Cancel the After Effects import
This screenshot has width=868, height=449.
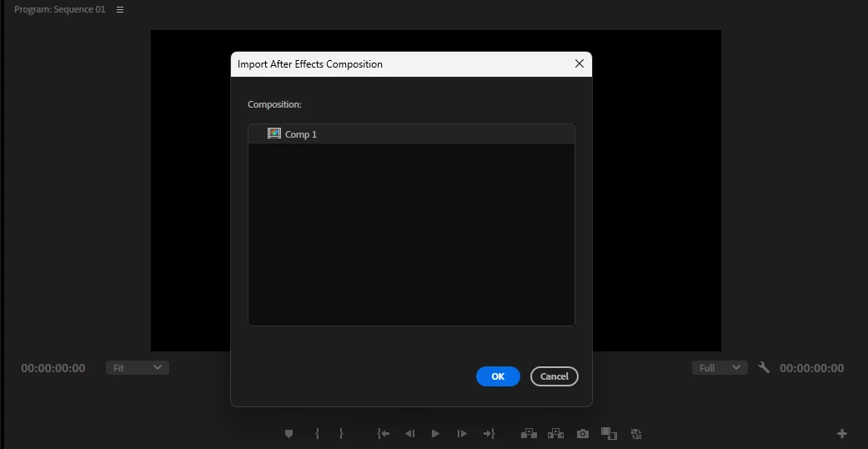[x=554, y=376]
